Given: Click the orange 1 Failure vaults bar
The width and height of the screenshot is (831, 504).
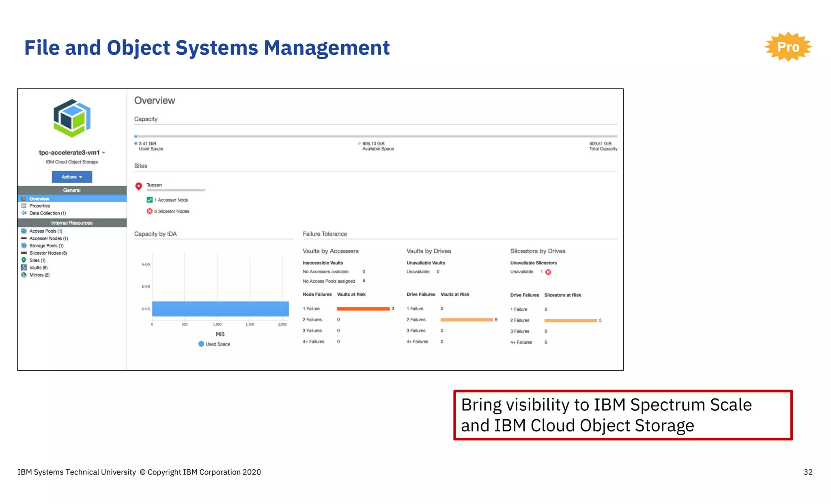Looking at the screenshot, I should pos(363,309).
